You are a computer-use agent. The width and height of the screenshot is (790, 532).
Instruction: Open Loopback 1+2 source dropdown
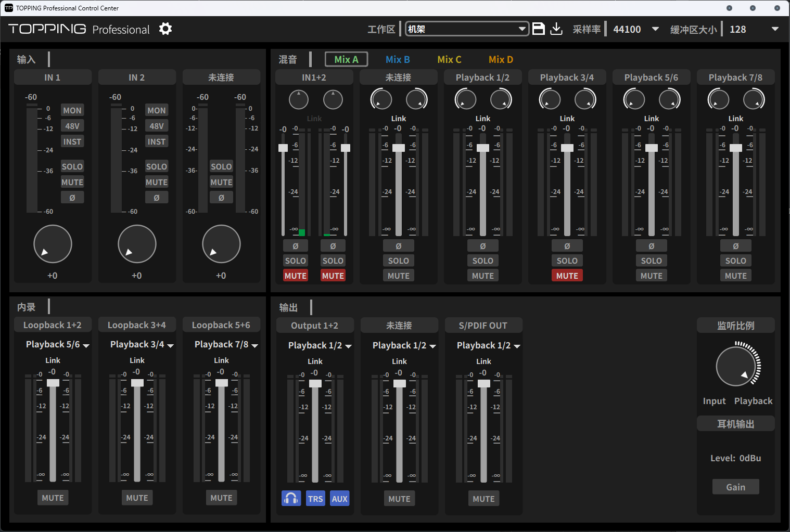pyautogui.click(x=57, y=345)
